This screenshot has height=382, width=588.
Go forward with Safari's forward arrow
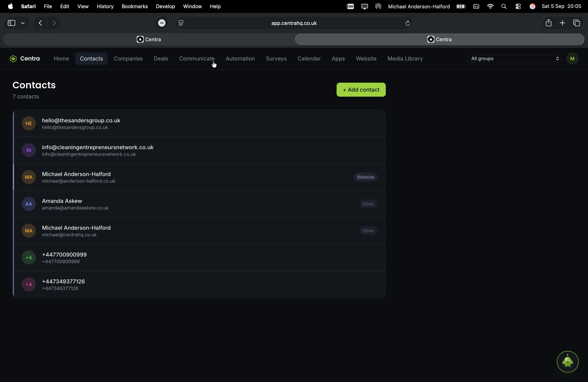pos(54,23)
